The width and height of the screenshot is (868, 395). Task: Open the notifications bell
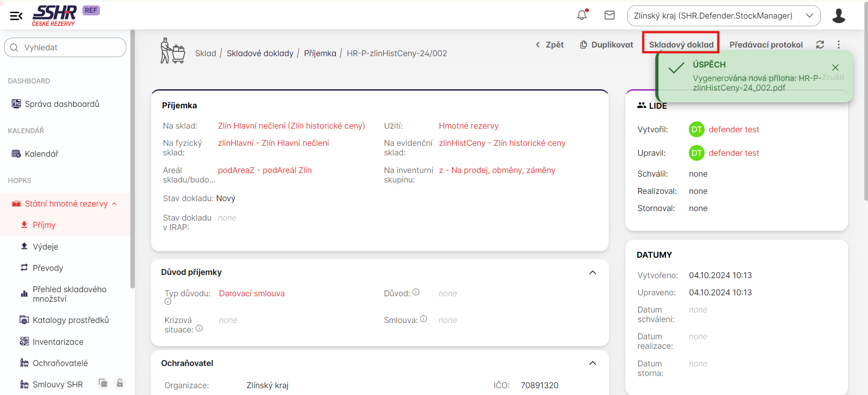point(582,15)
